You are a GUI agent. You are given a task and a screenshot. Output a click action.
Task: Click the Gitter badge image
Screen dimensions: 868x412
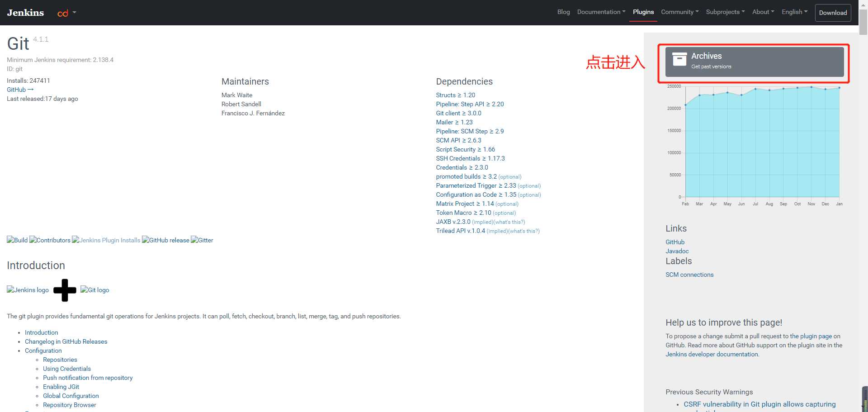tap(202, 240)
